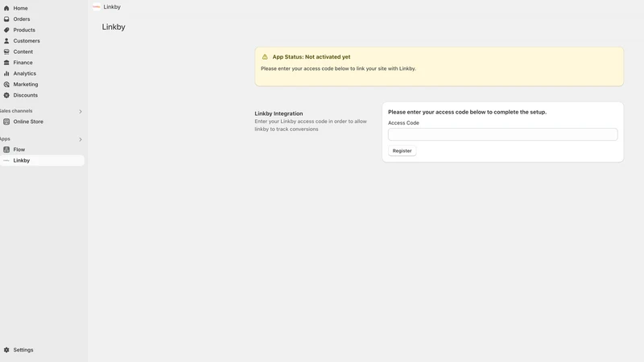Image resolution: width=644 pixels, height=362 pixels.
Task: Click the Flow app icon
Action: [6, 150]
